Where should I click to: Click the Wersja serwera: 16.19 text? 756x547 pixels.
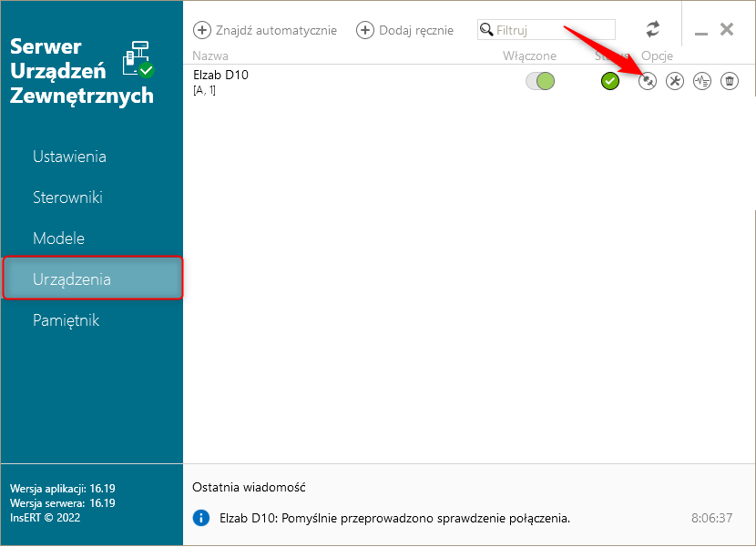click(63, 503)
